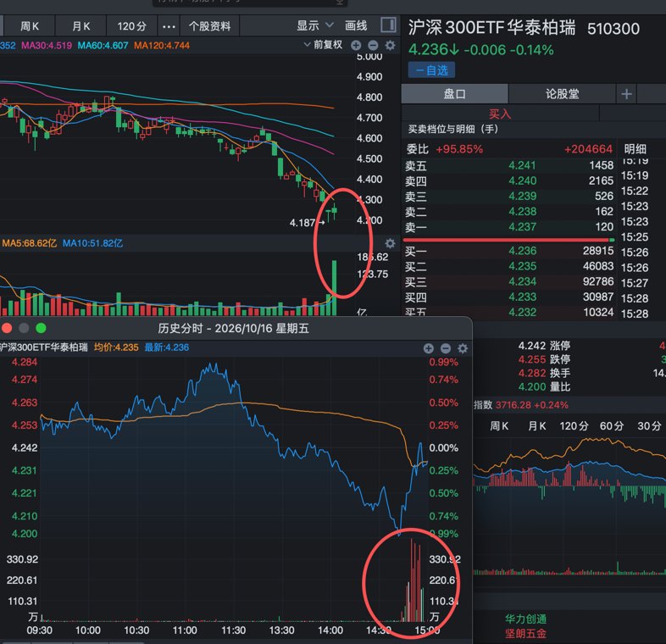Click the 均价:4.235 label in intraday window
This screenshot has width=666, height=644.
pos(116,347)
